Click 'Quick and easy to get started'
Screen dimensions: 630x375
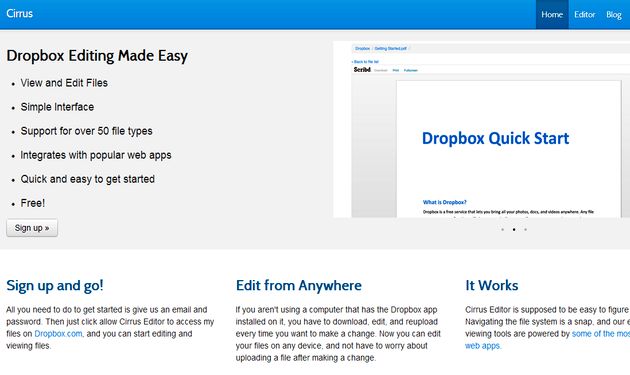point(88,179)
